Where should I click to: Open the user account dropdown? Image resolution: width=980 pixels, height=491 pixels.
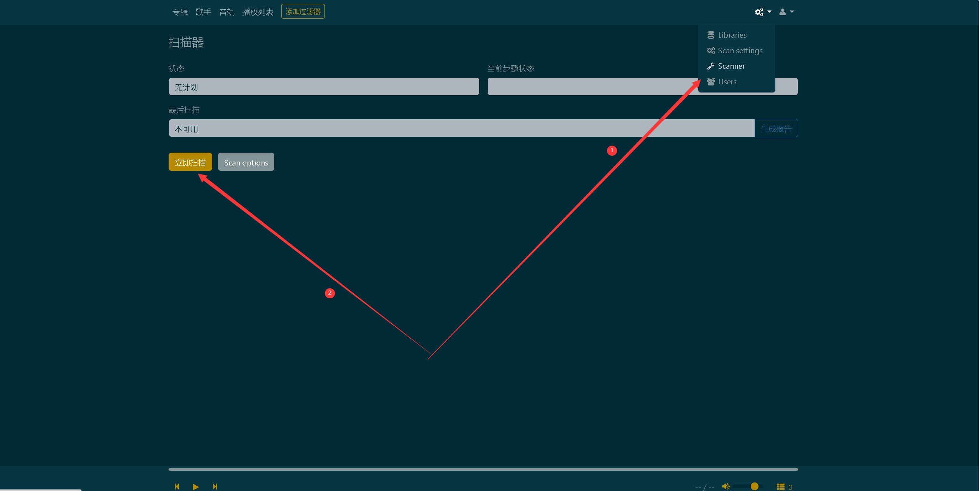(786, 12)
